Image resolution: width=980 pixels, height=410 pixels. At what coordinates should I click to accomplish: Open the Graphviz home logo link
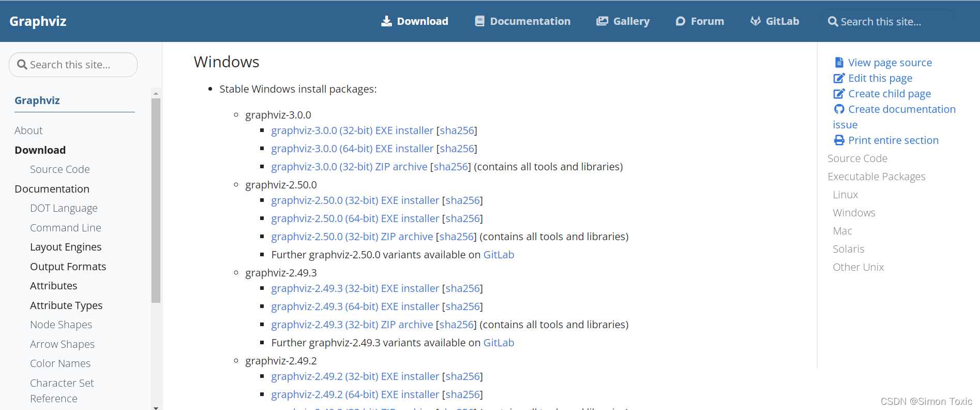point(38,21)
